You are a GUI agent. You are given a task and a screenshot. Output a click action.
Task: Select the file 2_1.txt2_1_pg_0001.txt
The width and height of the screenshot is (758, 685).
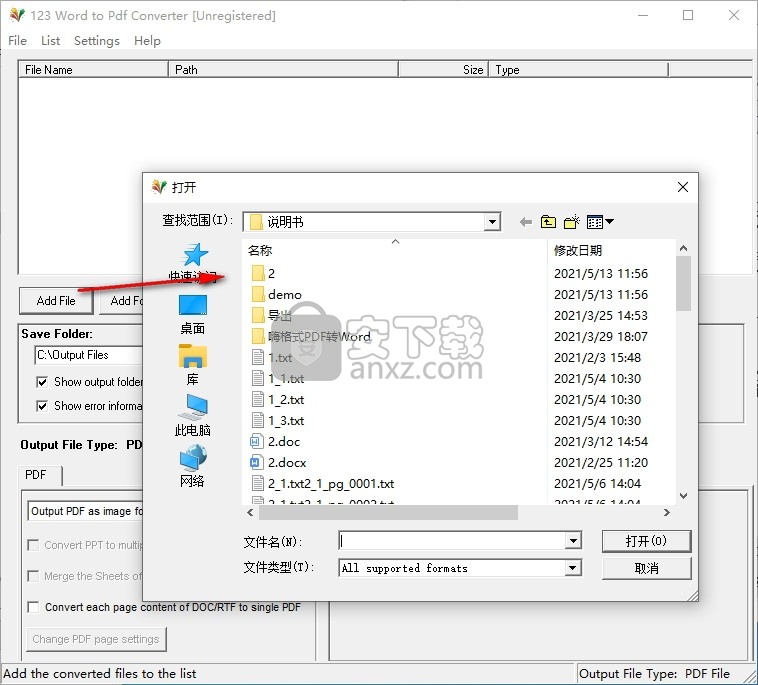pyautogui.click(x=323, y=483)
